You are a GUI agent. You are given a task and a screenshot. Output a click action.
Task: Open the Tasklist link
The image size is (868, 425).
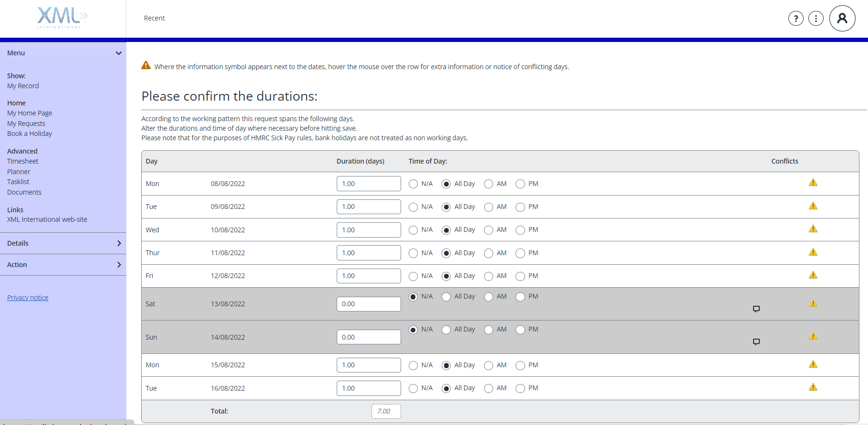click(18, 182)
